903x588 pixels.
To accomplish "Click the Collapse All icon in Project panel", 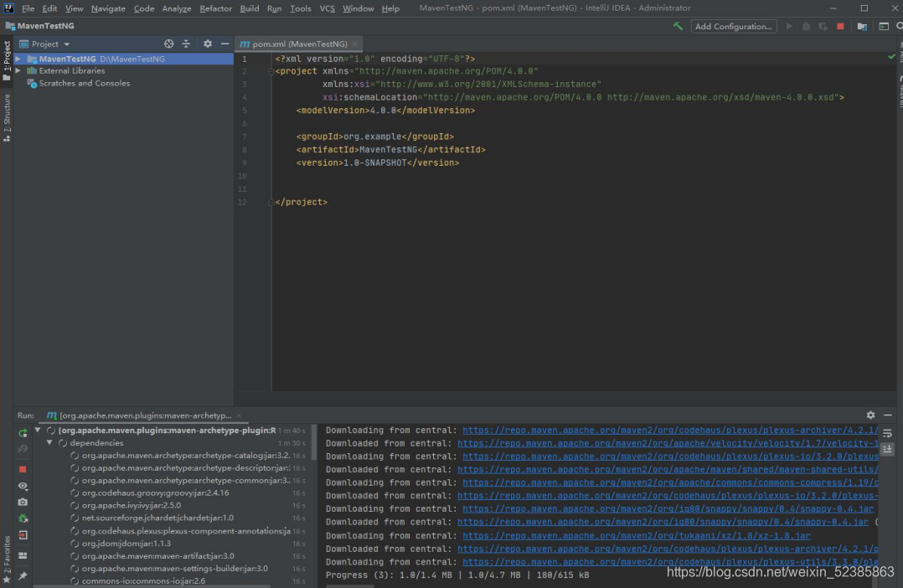I will (186, 44).
